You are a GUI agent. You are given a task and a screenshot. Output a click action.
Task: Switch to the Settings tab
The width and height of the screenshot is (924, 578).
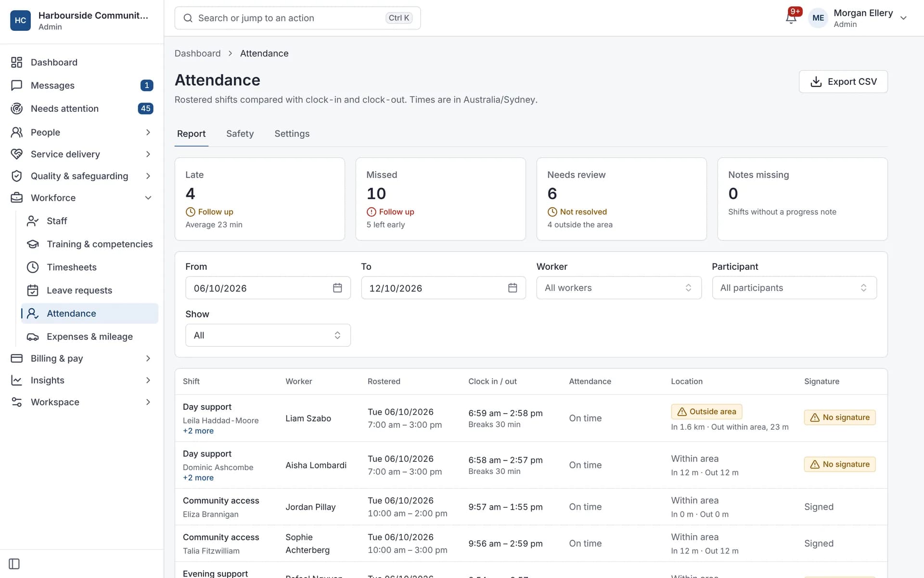pos(292,133)
